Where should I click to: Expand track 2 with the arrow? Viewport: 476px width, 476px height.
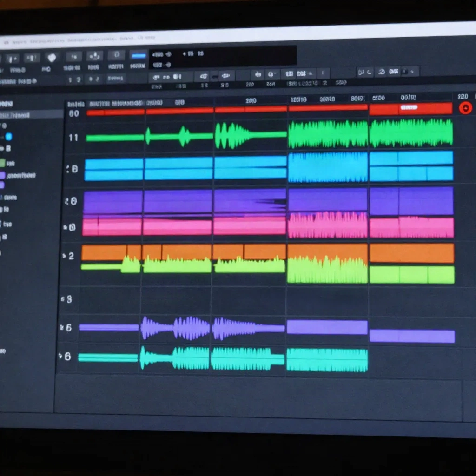pos(64,256)
